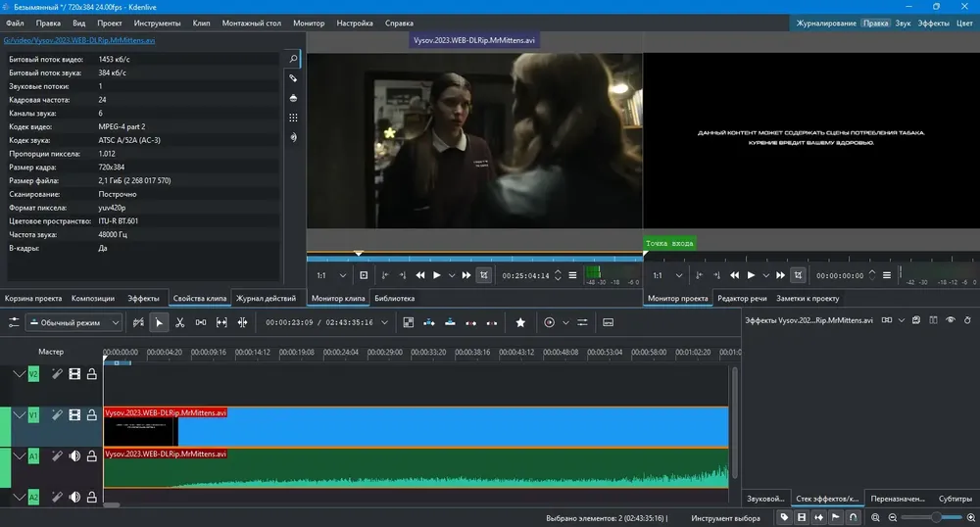Click the favorite effects star icon
The width and height of the screenshot is (980, 527).
point(520,322)
